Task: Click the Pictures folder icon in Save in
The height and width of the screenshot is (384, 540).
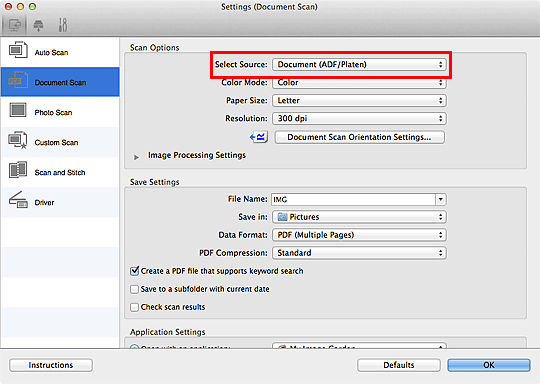Action: (x=282, y=217)
